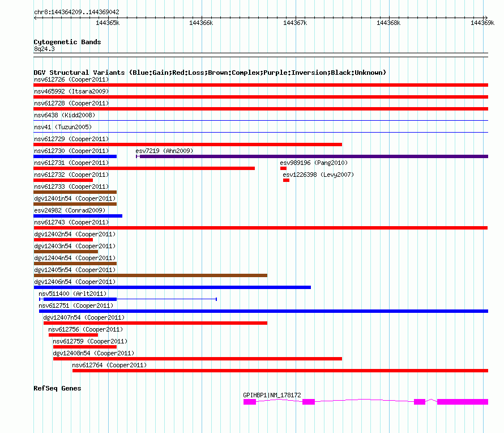Click the DGV Structural Variants track title
This screenshot has height=433, width=504.
[x=210, y=73]
